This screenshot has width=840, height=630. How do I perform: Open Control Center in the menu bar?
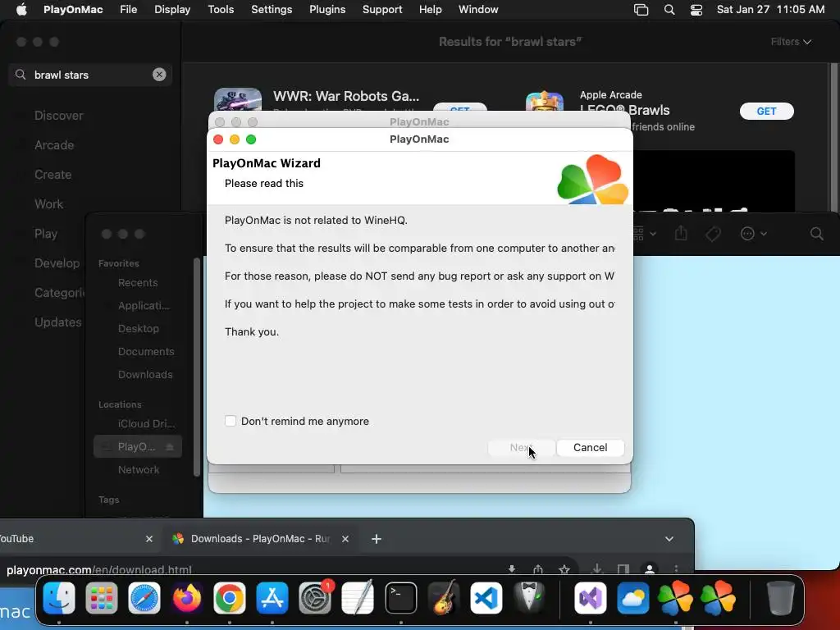696,10
